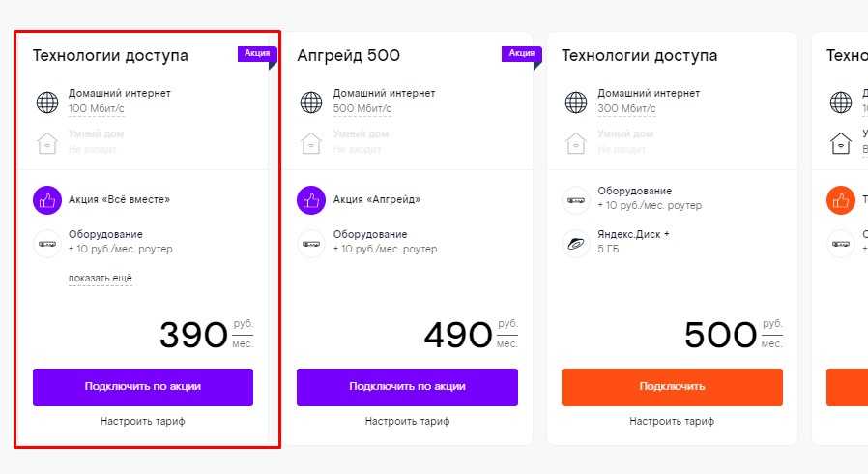The width and height of the screenshot is (868, 474).
Task: Click the "Апгрейд 500" tariff title
Action: (x=348, y=56)
